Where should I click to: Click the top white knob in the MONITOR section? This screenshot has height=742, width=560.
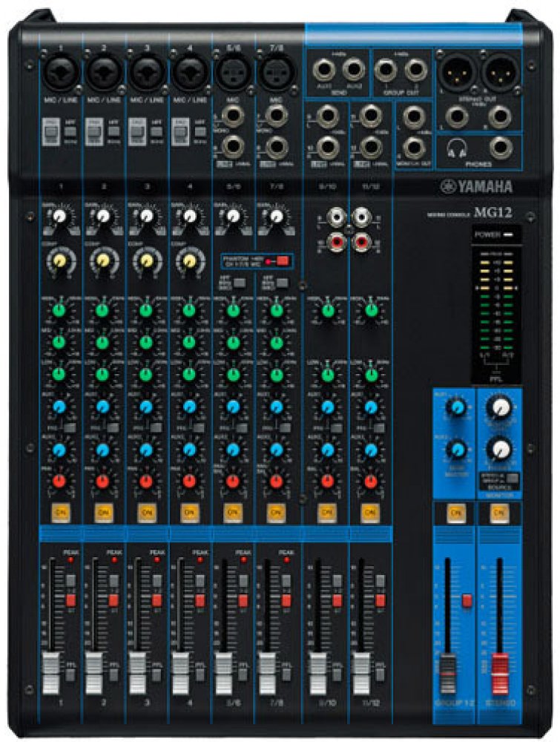(502, 406)
